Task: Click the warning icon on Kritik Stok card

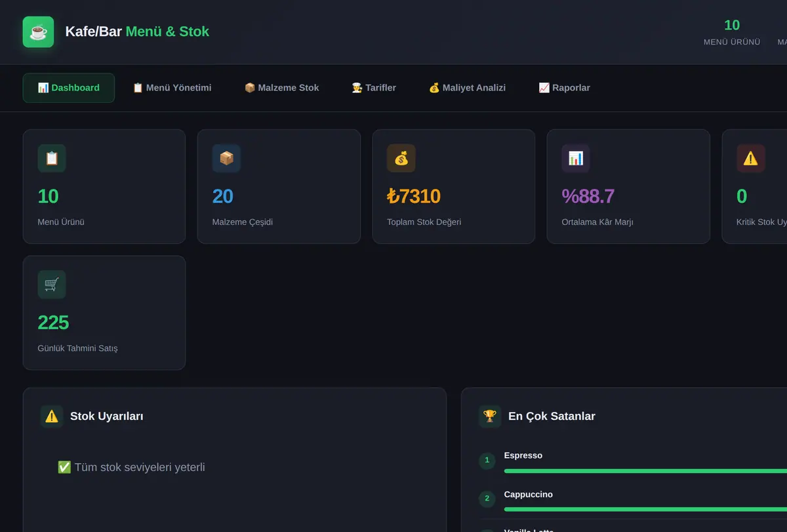Action: [x=750, y=158]
